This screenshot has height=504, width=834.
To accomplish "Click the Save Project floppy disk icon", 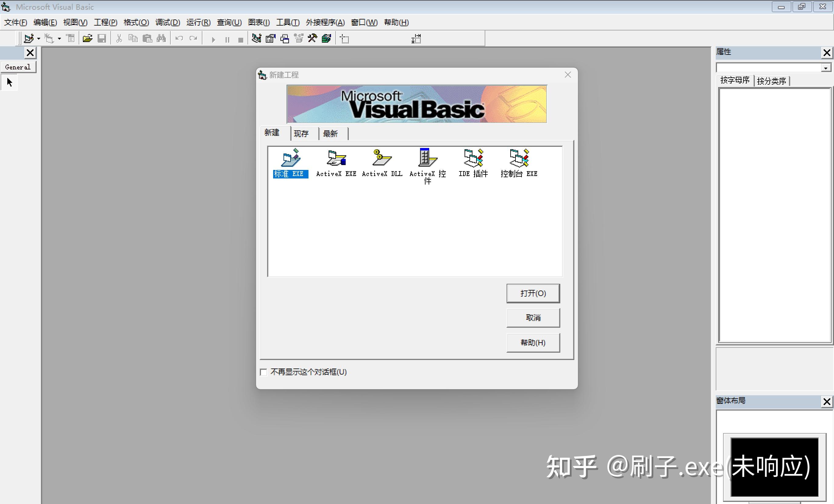I will pos(102,39).
